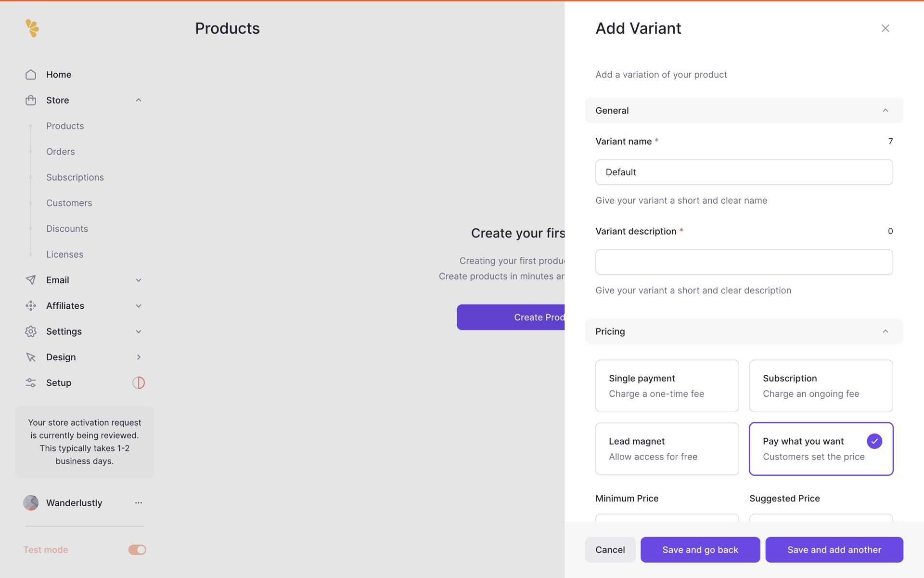This screenshot has height=578, width=924.
Task: Close the Add Variant panel
Action: (885, 28)
